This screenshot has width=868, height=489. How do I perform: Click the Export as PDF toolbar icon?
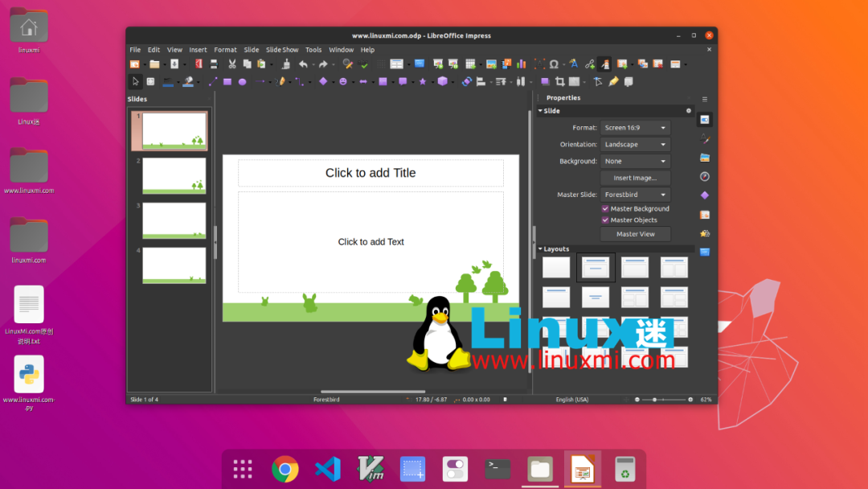(199, 64)
